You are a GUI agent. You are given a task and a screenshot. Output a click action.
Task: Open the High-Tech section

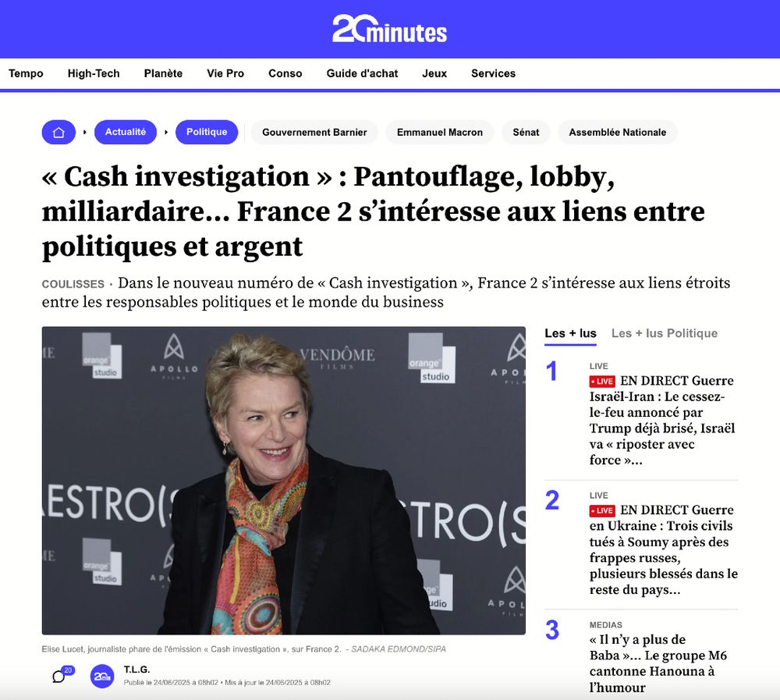click(x=94, y=73)
